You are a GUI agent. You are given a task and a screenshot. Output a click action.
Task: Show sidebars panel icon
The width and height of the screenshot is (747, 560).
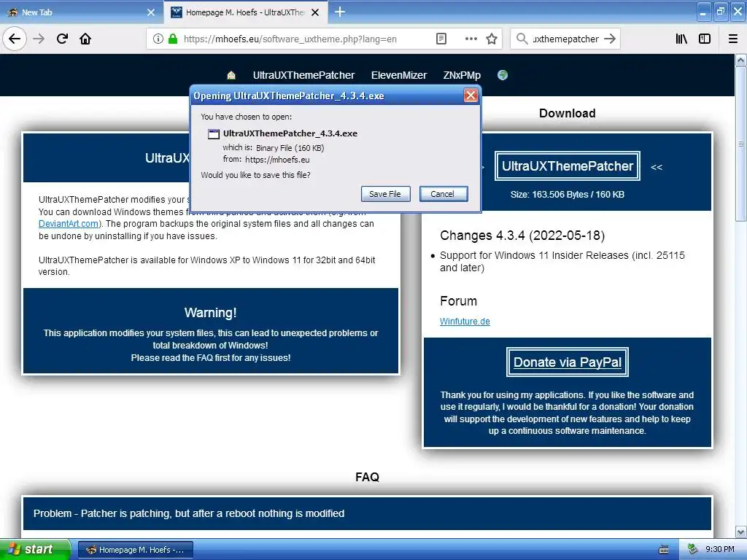(x=705, y=39)
